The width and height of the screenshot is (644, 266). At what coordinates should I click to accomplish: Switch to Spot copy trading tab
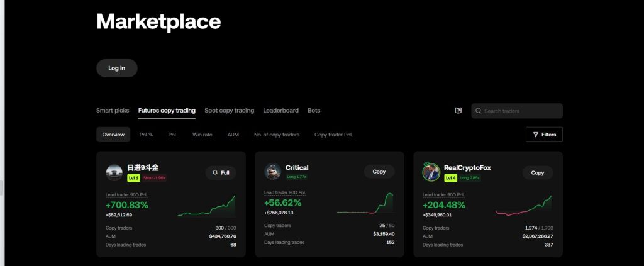(229, 111)
